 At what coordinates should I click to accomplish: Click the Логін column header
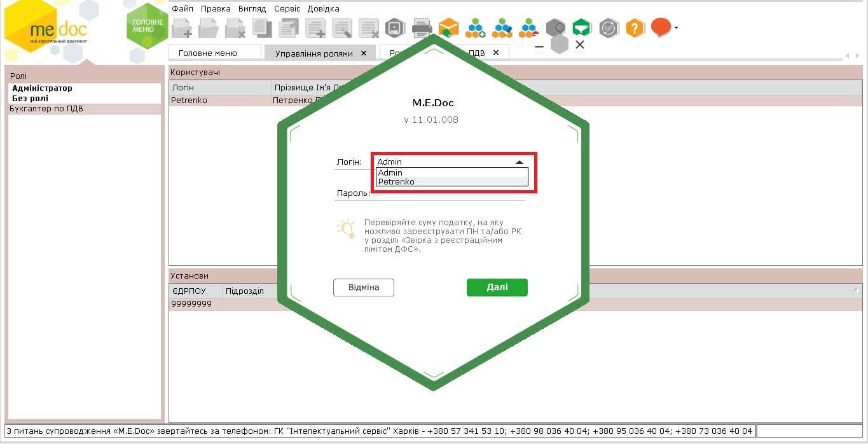tap(220, 87)
